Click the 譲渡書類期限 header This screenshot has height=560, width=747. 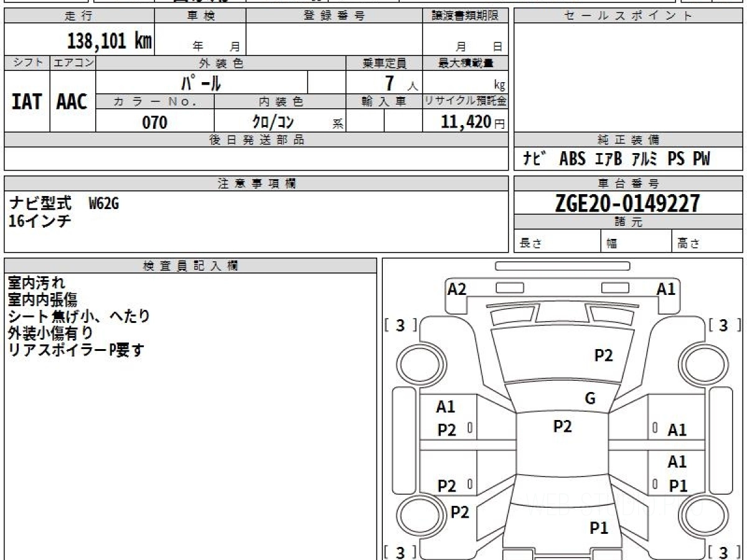pyautogui.click(x=465, y=16)
